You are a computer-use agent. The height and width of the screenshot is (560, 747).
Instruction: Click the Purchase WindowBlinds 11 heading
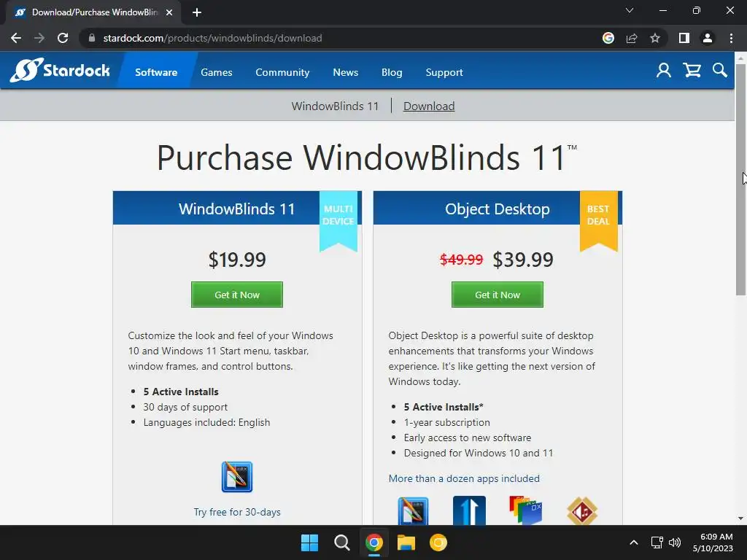coord(367,157)
